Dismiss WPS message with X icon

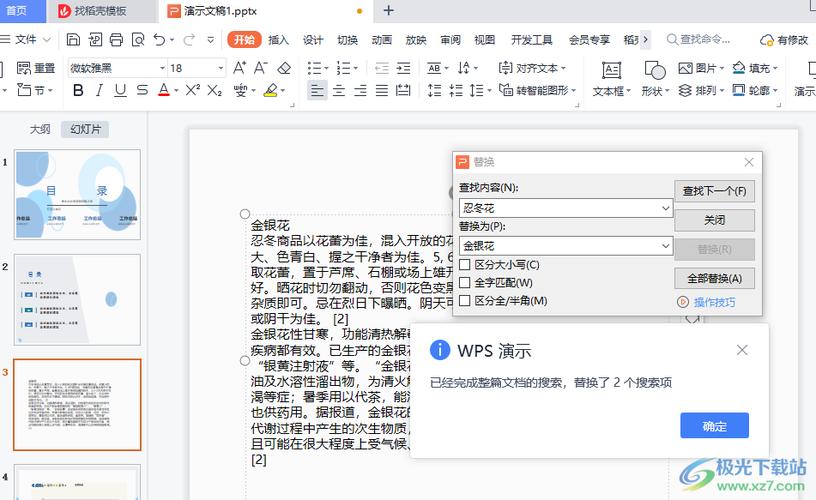742,350
